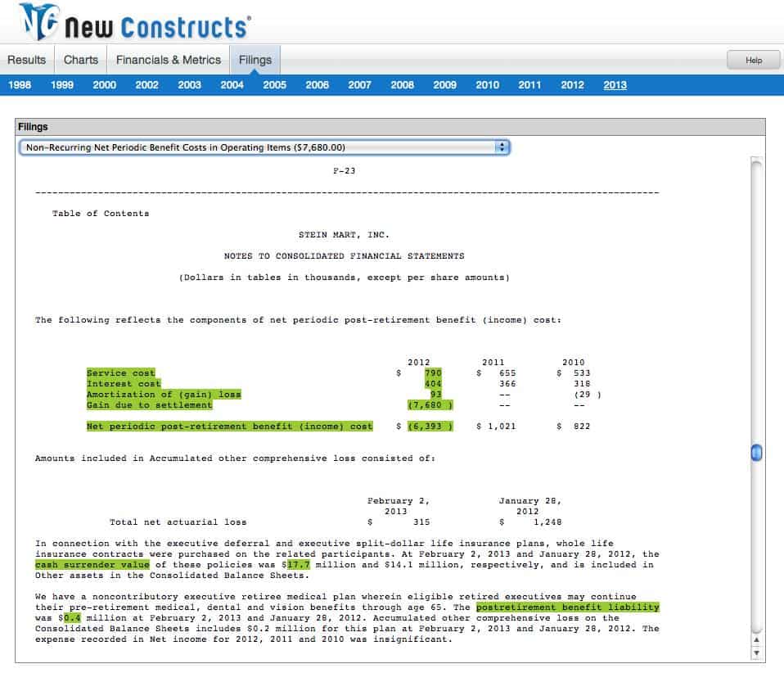The image size is (784, 700).
Task: Select fiscal year 2012
Action: 573,85
